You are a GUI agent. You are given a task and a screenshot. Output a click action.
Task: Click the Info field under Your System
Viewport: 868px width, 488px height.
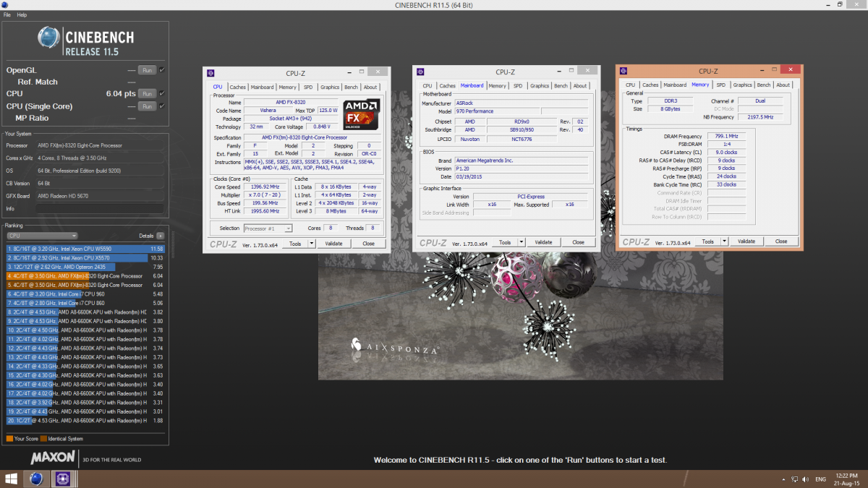(x=100, y=209)
